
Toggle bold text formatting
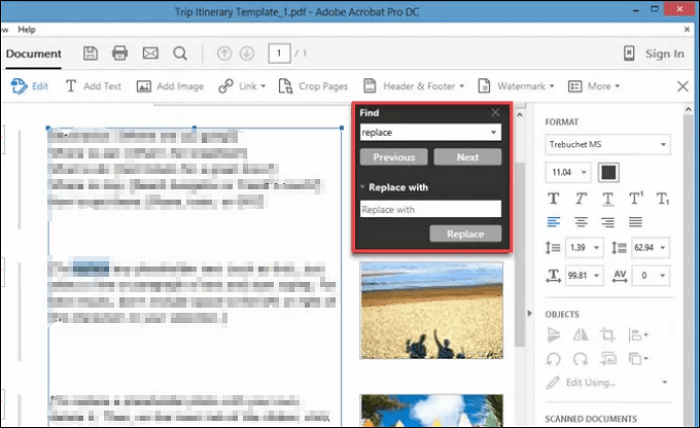coord(554,198)
